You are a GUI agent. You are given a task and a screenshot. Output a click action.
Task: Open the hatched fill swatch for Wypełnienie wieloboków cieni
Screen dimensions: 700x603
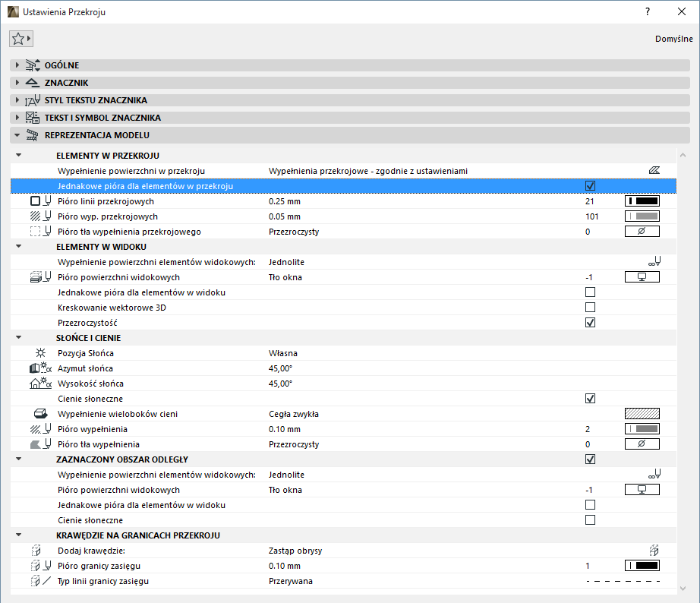pyautogui.click(x=642, y=414)
